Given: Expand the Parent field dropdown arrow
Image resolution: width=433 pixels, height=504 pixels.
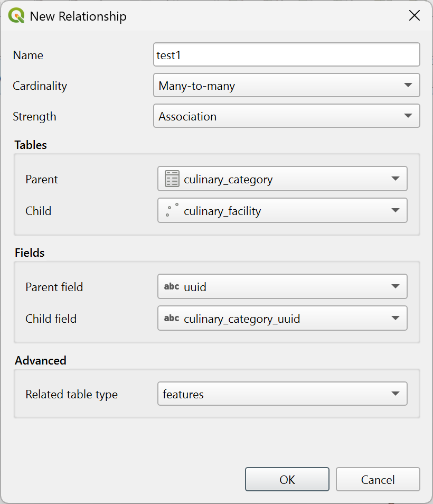Looking at the screenshot, I should (x=396, y=287).
